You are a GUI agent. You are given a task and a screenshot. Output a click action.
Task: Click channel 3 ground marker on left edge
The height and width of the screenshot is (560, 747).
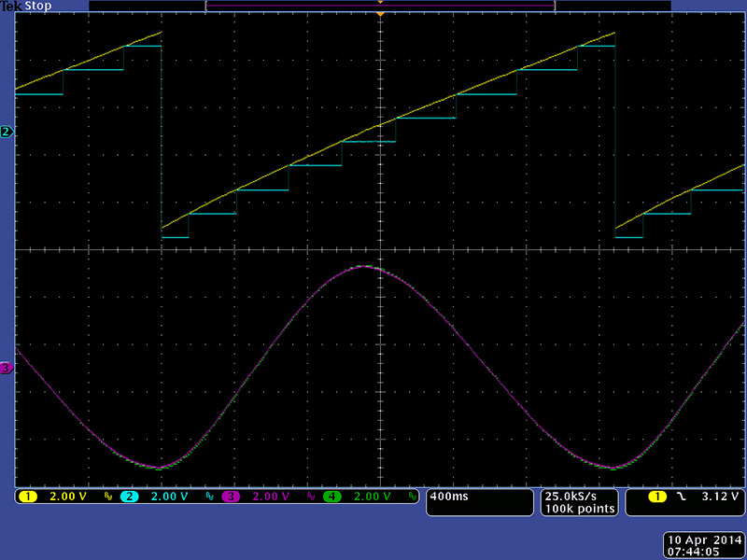pos(6,369)
